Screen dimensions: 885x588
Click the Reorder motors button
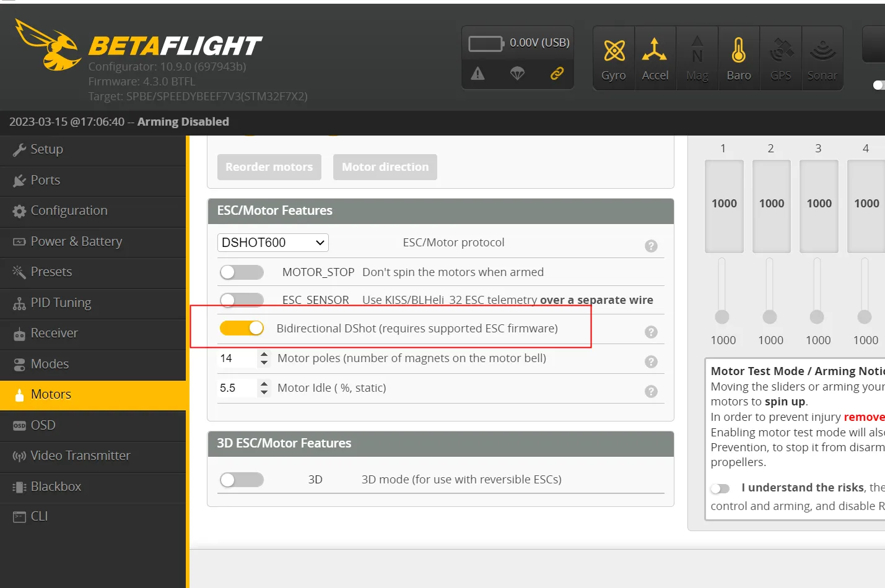coord(269,167)
